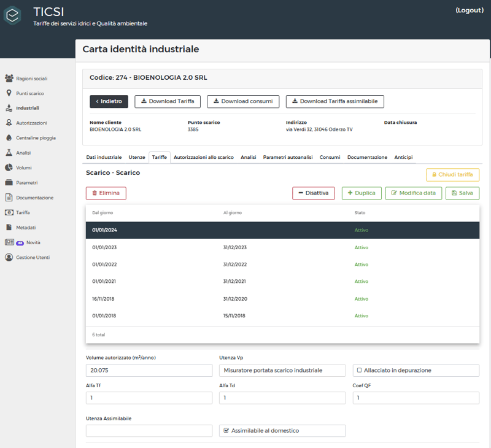491x448 pixels.
Task: Open Ragioni sociali people icon
Action: coord(9,79)
